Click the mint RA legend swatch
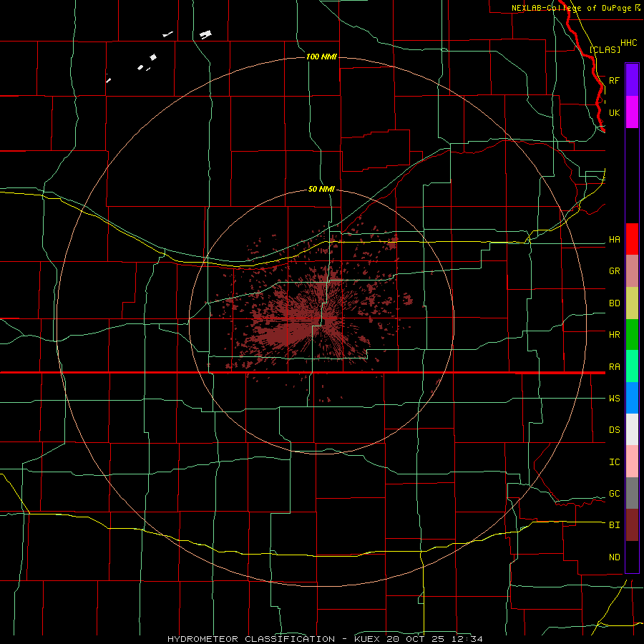The height and width of the screenshot is (644, 644). (x=632, y=366)
